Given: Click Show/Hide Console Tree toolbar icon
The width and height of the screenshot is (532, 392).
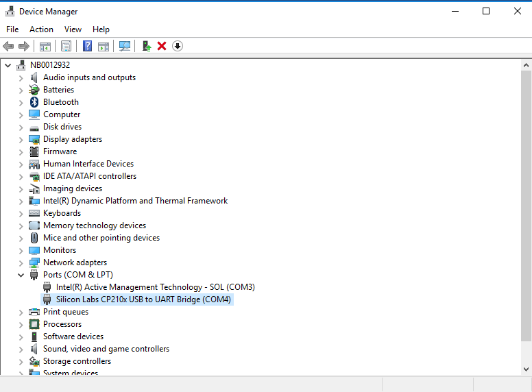Looking at the screenshot, I should click(x=45, y=46).
